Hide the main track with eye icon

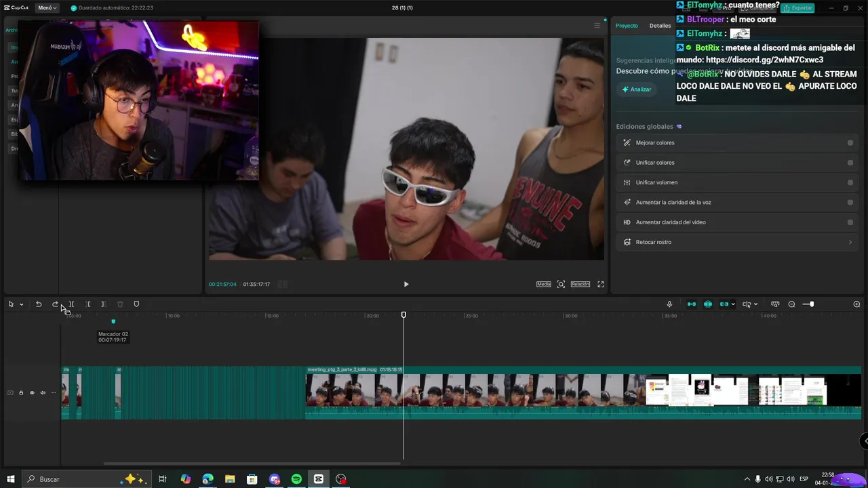point(32,392)
